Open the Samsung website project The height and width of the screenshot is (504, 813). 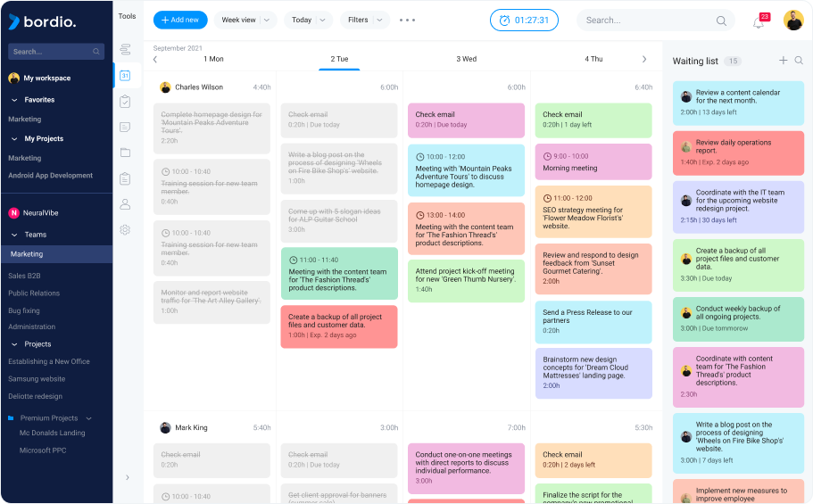point(37,379)
